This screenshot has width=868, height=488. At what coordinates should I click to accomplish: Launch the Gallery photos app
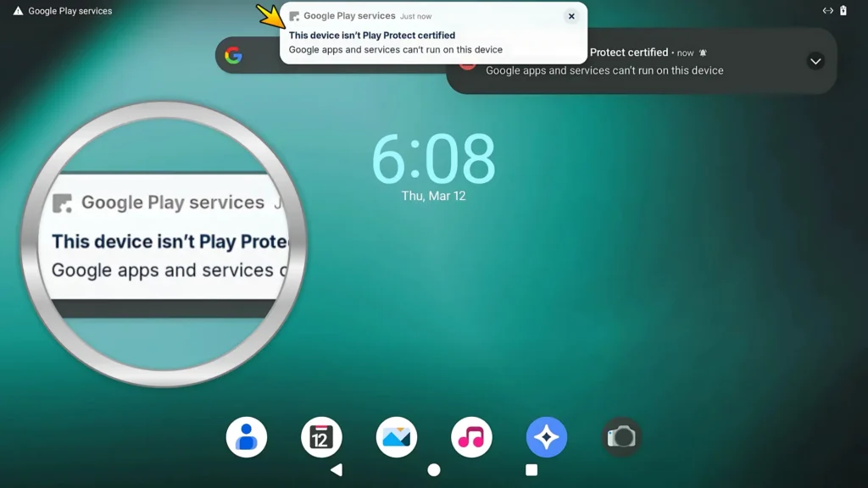(x=397, y=437)
